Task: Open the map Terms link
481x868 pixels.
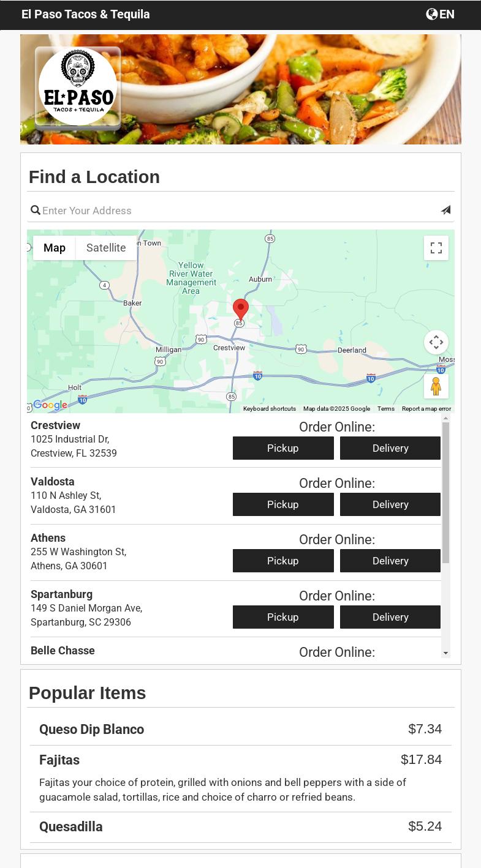Action: click(386, 409)
